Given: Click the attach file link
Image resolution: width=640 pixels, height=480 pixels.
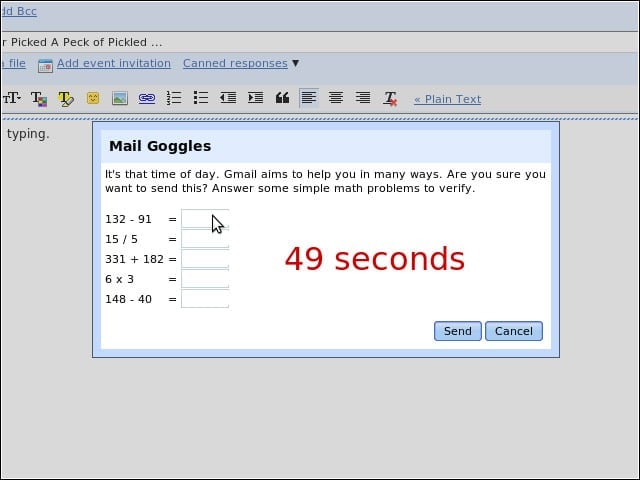Looking at the screenshot, I should click(13, 63).
